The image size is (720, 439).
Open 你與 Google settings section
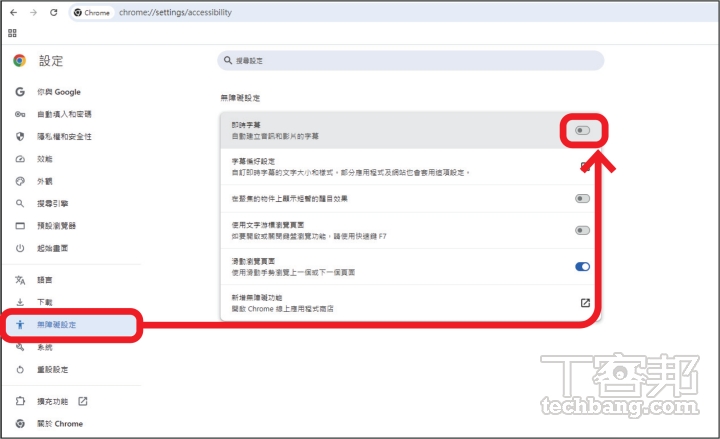pos(59,92)
